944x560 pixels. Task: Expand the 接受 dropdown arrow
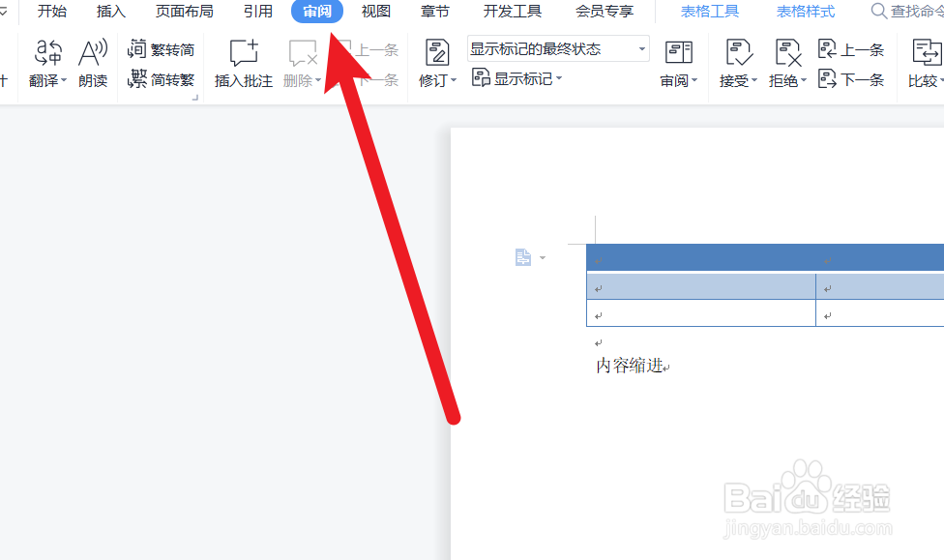753,80
